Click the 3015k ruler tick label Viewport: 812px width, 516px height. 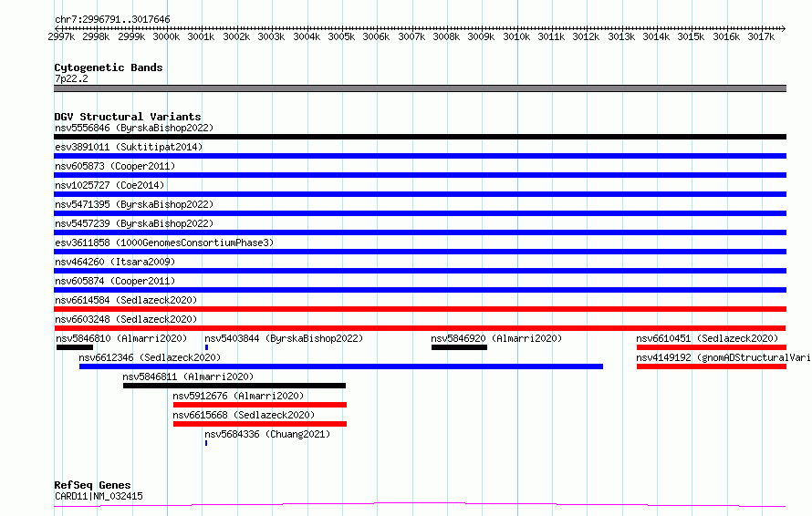tap(691, 37)
